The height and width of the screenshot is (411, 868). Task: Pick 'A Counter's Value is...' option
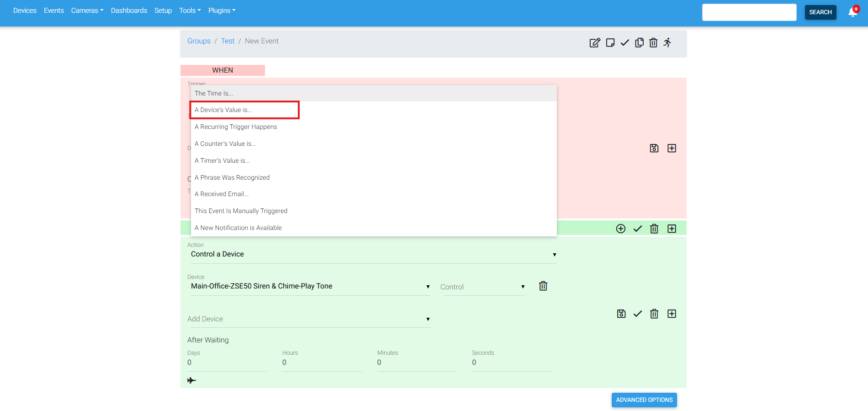[374, 144]
